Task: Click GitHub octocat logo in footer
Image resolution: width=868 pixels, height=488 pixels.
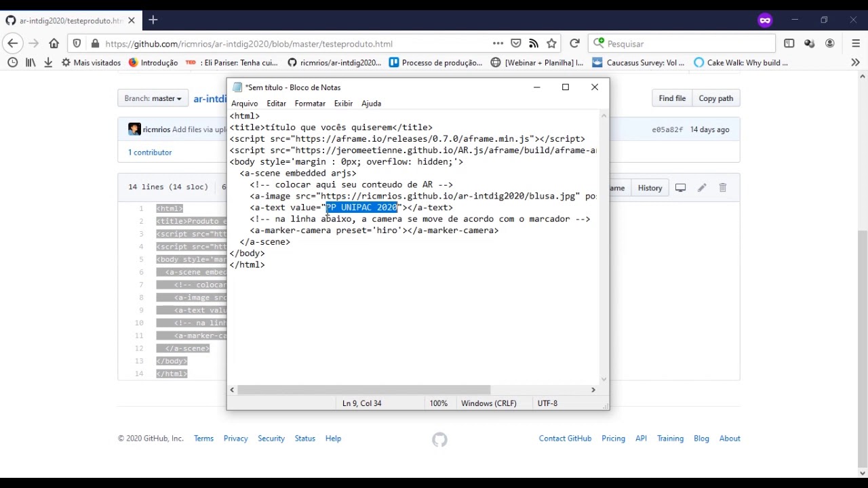Action: click(439, 440)
